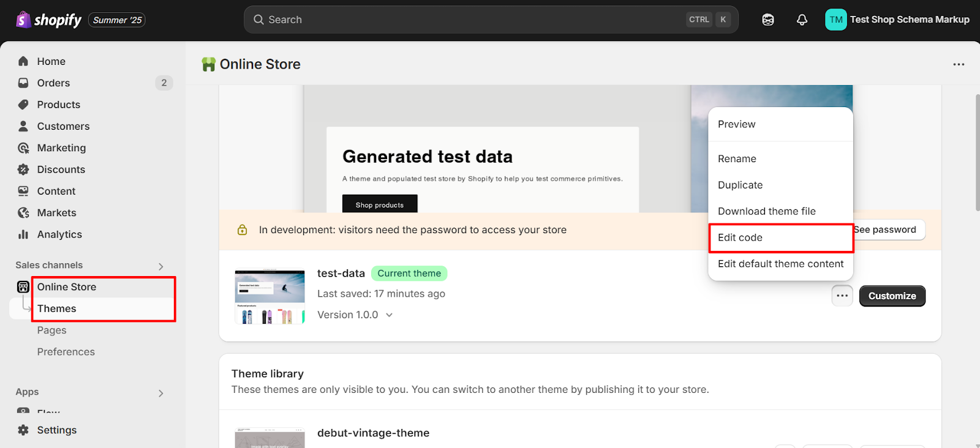
Task: Open page more actions ellipsis top right
Action: pyautogui.click(x=959, y=64)
